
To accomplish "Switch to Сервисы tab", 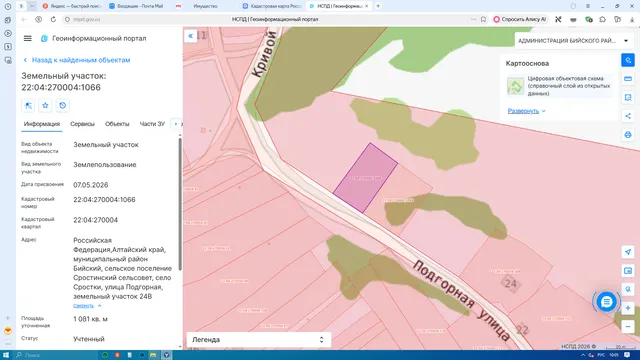I will pyautogui.click(x=82, y=124).
